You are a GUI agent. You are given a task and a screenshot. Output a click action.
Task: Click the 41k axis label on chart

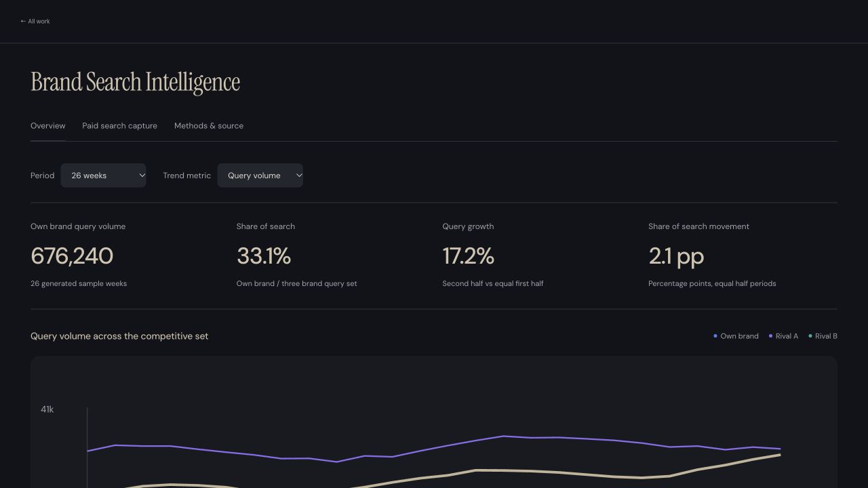(x=47, y=409)
